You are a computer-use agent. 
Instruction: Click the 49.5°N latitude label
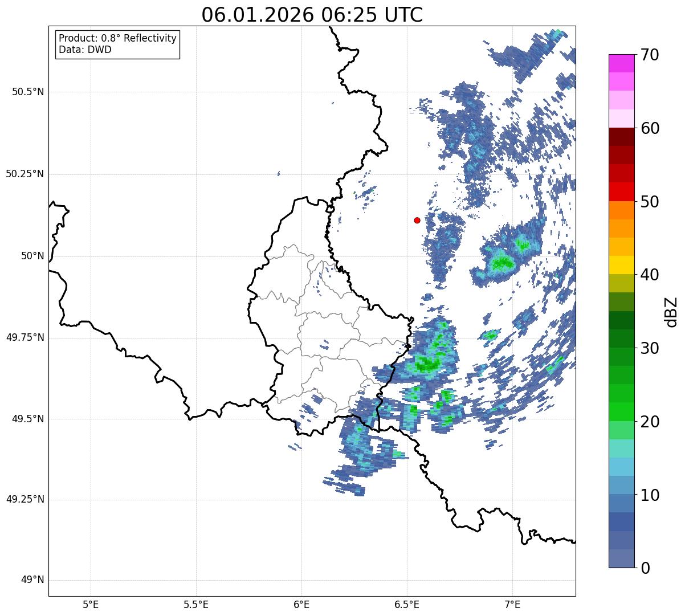click(28, 419)
